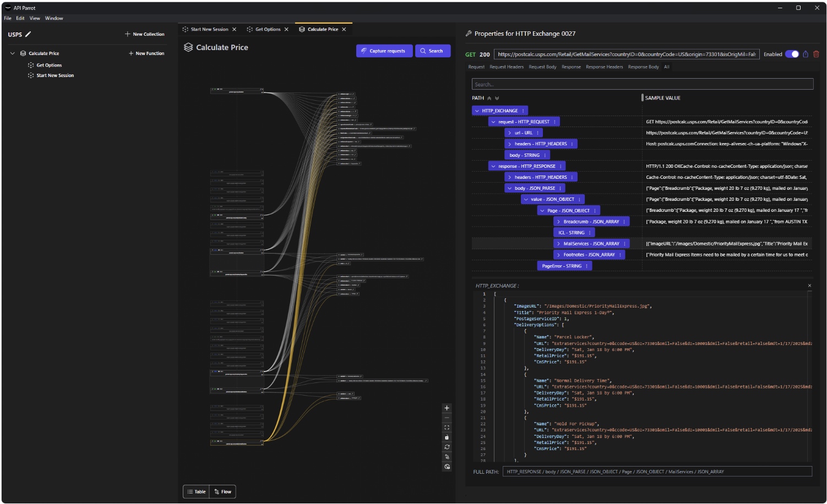Expand the Breadcrumb JSON_ARRAY node
This screenshot has height=504, width=827.
click(x=558, y=222)
